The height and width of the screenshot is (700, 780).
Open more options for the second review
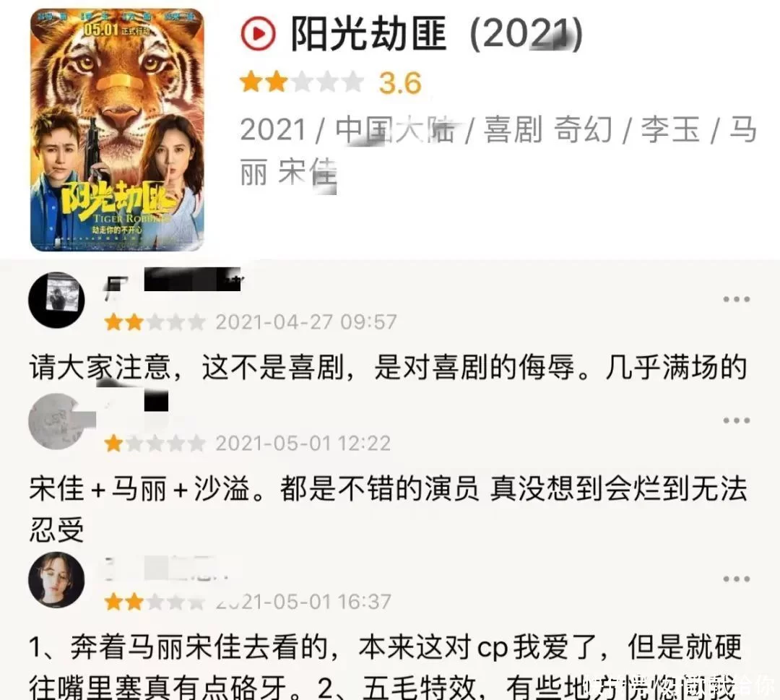click(x=736, y=421)
